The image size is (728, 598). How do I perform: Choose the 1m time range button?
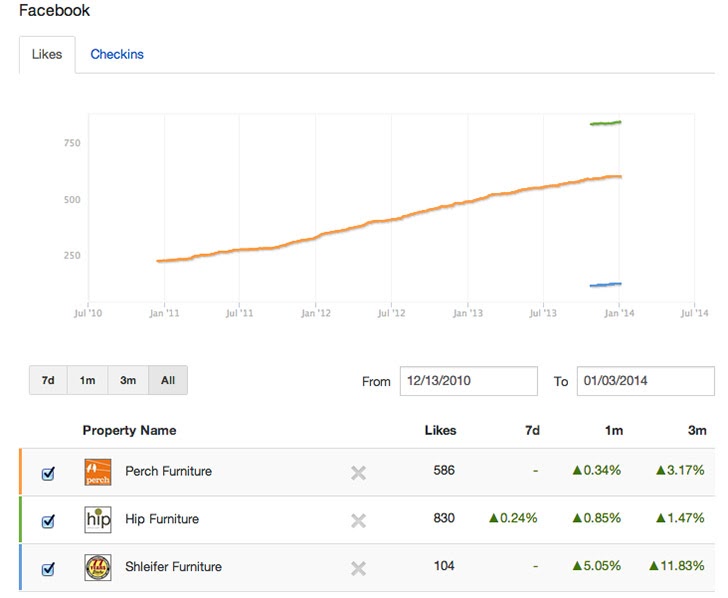[x=88, y=381]
